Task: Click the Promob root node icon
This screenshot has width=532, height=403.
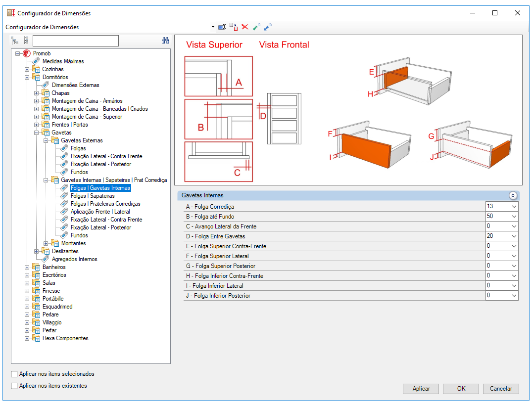Action: pyautogui.click(x=27, y=53)
